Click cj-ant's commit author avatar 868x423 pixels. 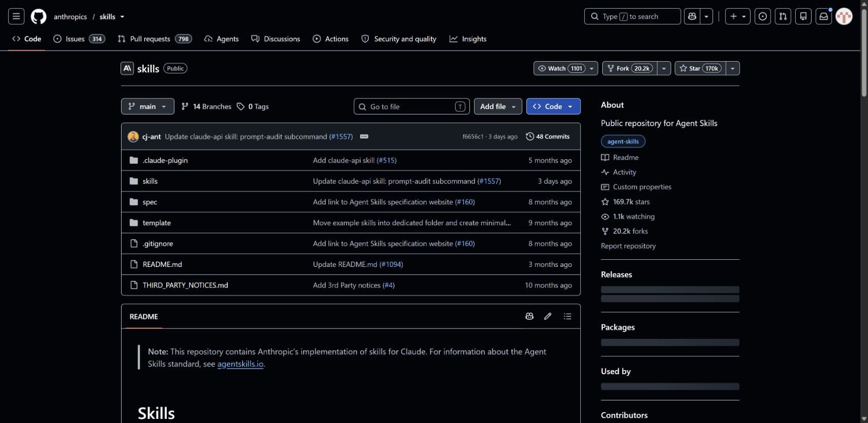click(x=133, y=137)
